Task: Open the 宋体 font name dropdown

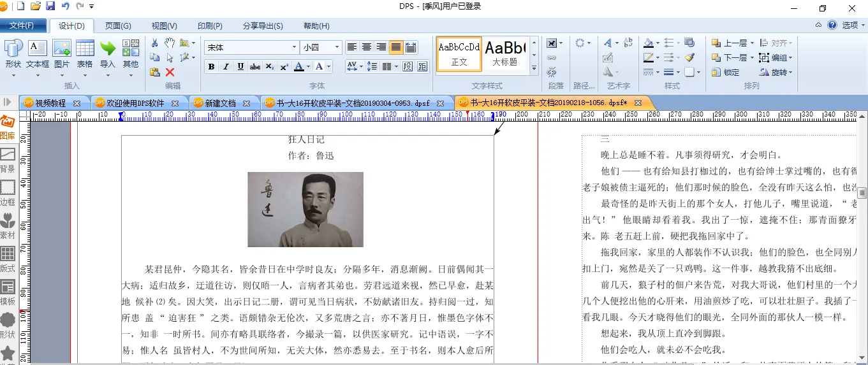Action: 294,47
